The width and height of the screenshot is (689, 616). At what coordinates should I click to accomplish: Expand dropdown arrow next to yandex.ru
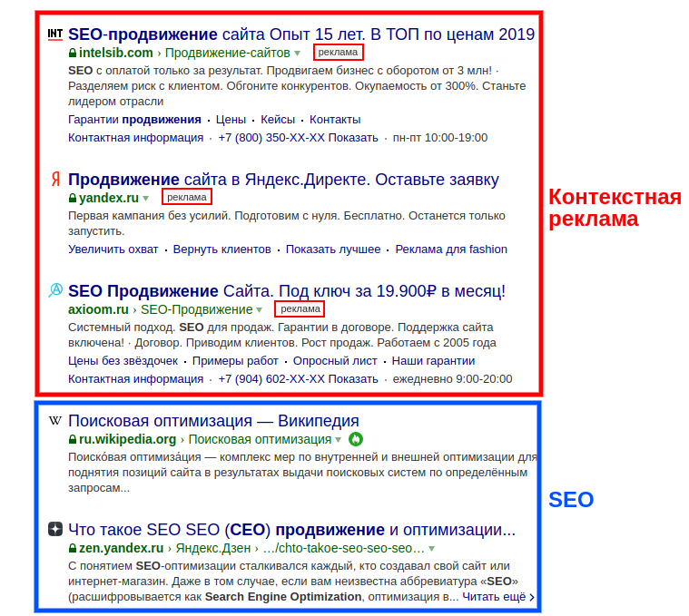click(146, 199)
